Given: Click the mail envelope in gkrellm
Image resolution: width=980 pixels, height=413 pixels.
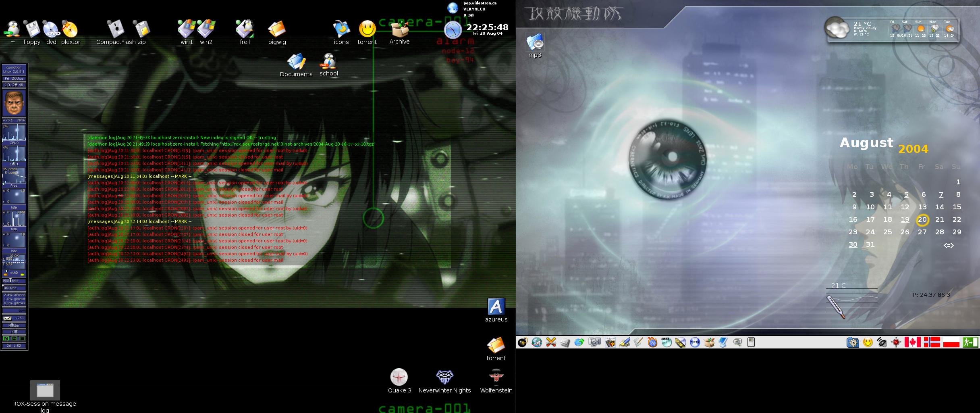Looking at the screenshot, I should (8, 318).
